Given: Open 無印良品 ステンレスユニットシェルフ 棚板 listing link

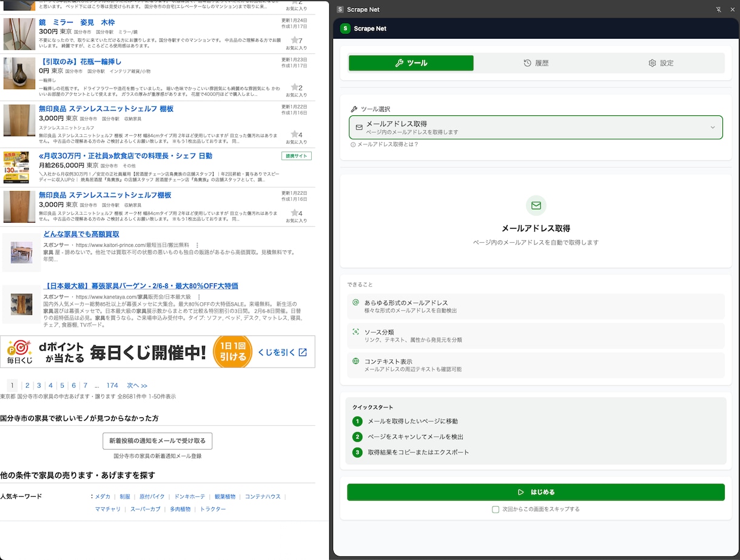Looking at the screenshot, I should [106, 109].
